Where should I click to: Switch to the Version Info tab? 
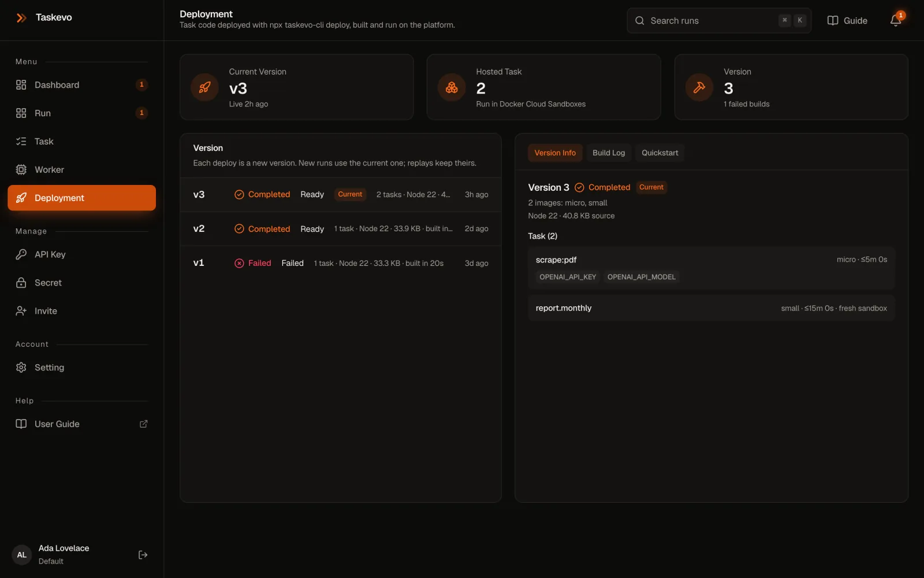coord(555,153)
